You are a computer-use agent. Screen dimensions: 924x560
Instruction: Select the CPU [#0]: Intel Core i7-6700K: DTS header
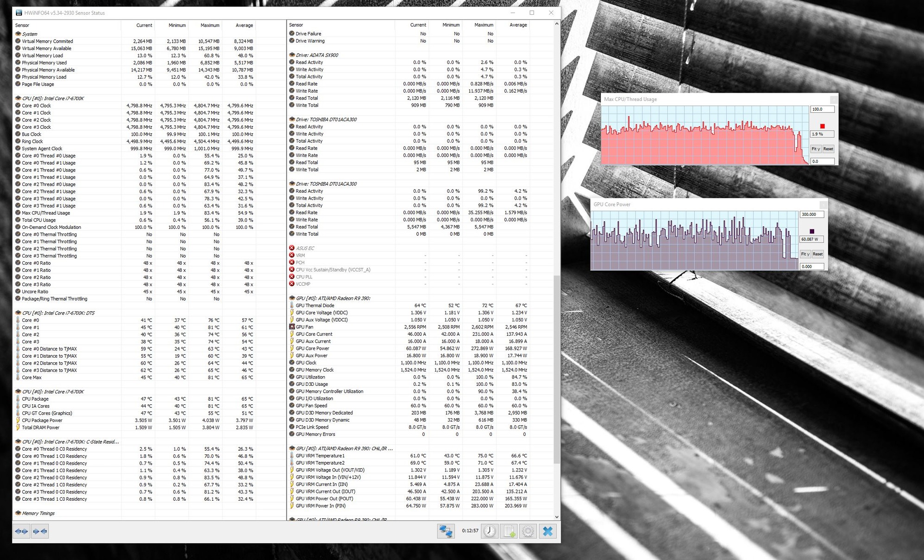pyautogui.click(x=58, y=313)
